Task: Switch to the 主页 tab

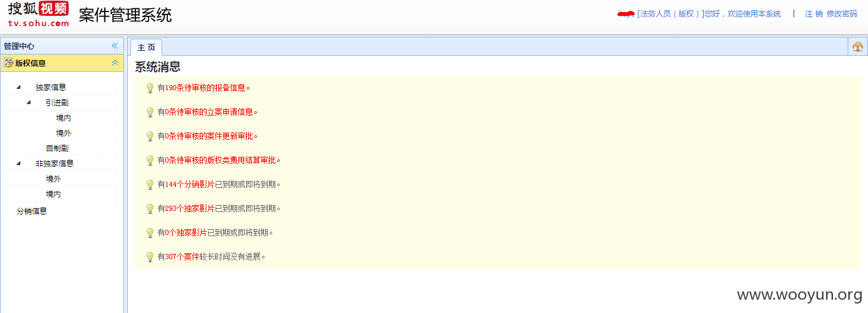Action: (x=146, y=48)
